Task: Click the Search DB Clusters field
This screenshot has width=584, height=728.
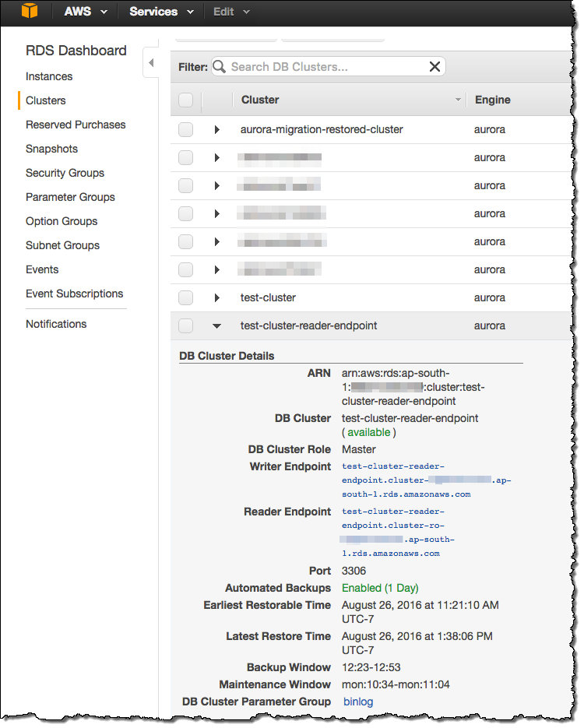Action: pyautogui.click(x=325, y=67)
